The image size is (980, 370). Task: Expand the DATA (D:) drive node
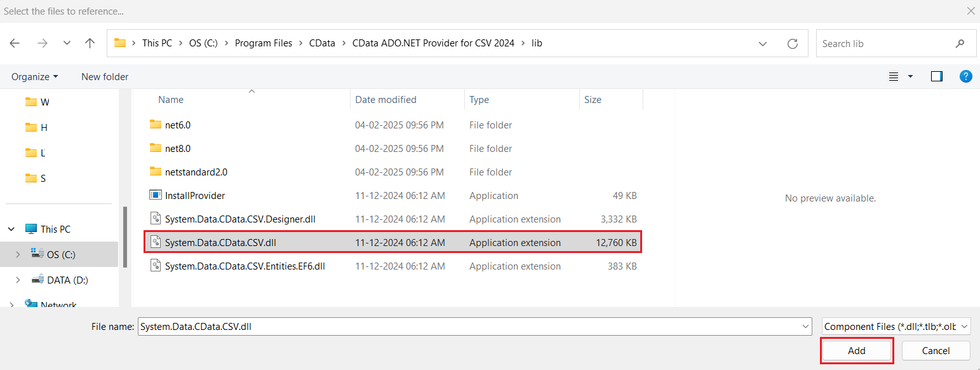coord(18,280)
